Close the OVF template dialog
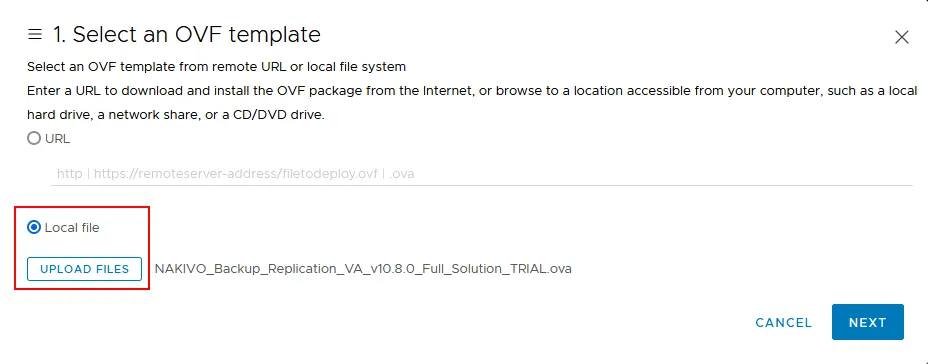Viewport: 928px width, 364px height. (x=901, y=37)
